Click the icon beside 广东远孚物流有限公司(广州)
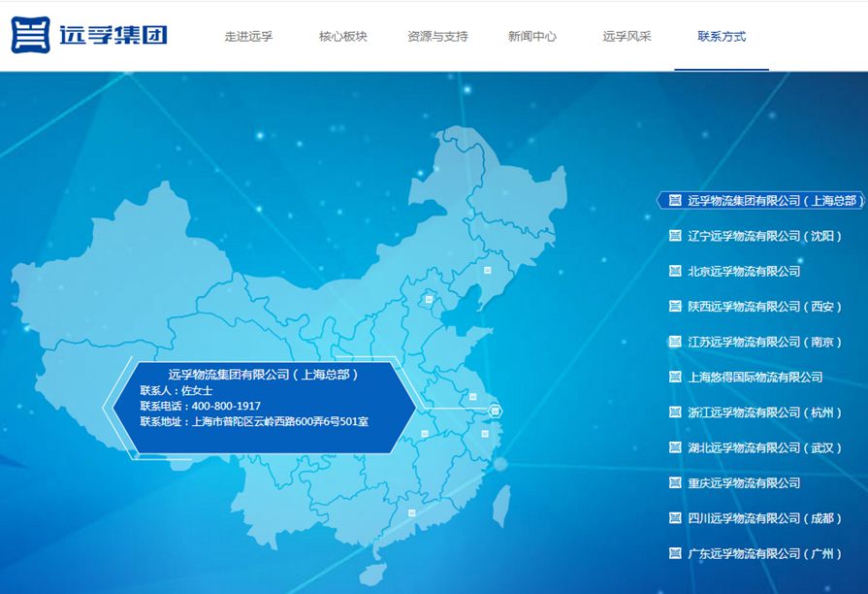This screenshot has height=594, width=868. tap(675, 553)
